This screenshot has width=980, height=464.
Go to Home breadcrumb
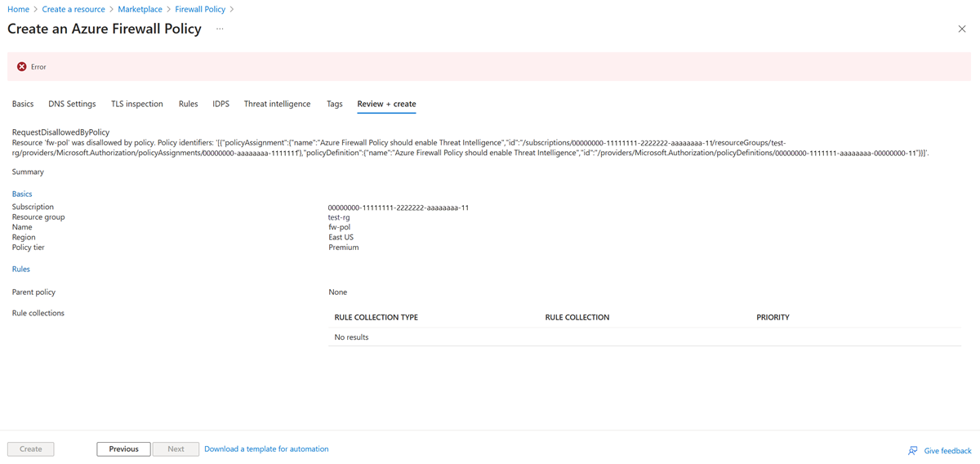[18, 9]
